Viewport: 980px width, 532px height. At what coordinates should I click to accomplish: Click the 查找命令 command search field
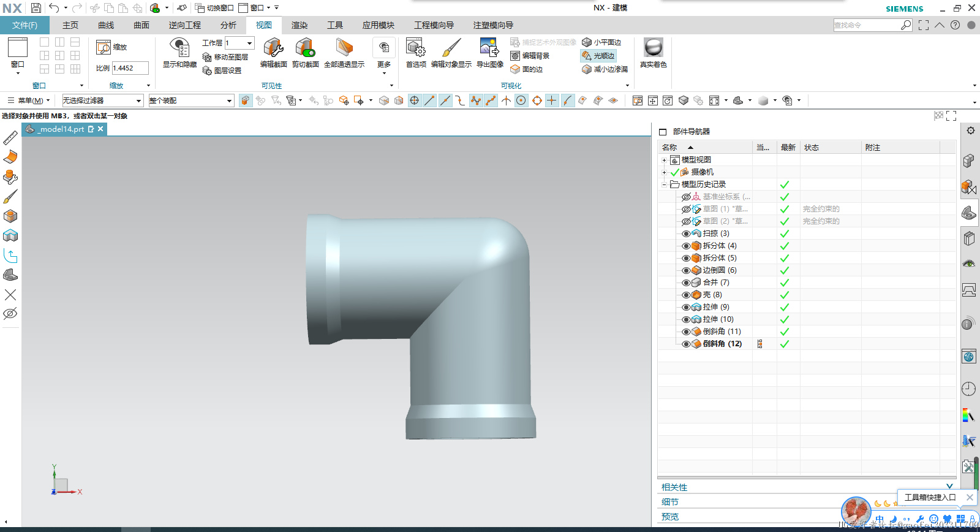click(x=867, y=25)
